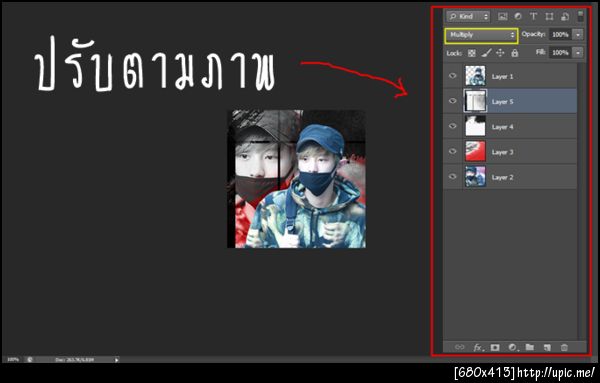Click the status bar zoom percentage field
The height and width of the screenshot is (383, 600).
tap(13, 360)
